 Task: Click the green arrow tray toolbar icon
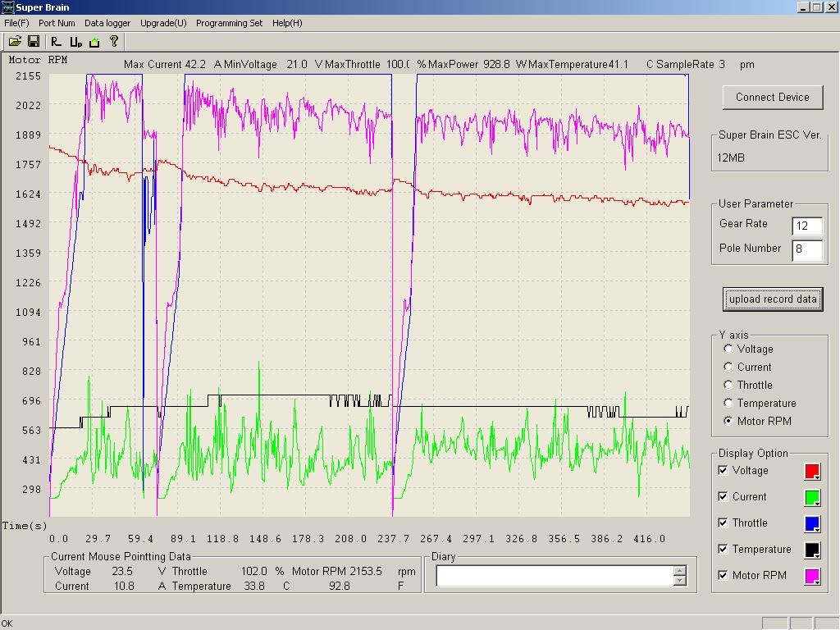(95, 41)
